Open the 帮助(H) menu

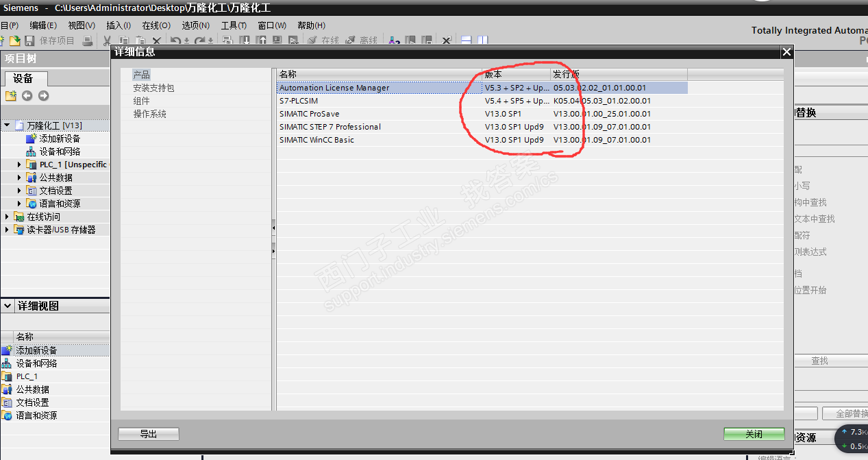click(311, 25)
